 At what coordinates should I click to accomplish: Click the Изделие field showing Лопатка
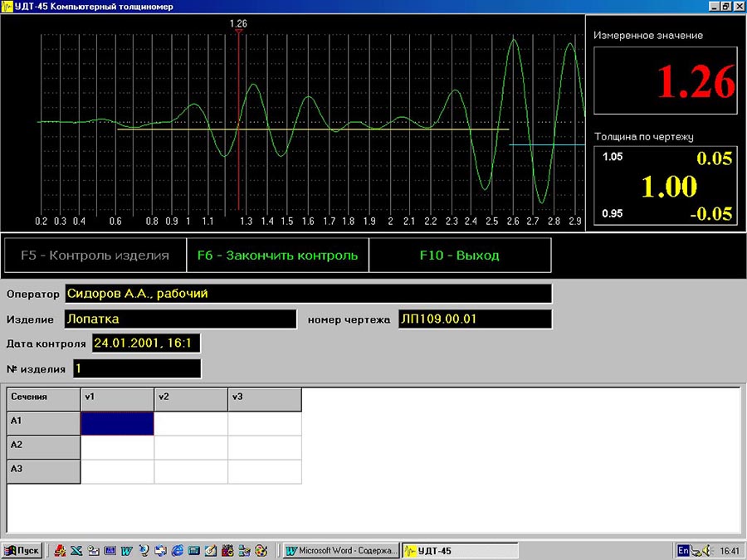click(x=181, y=319)
